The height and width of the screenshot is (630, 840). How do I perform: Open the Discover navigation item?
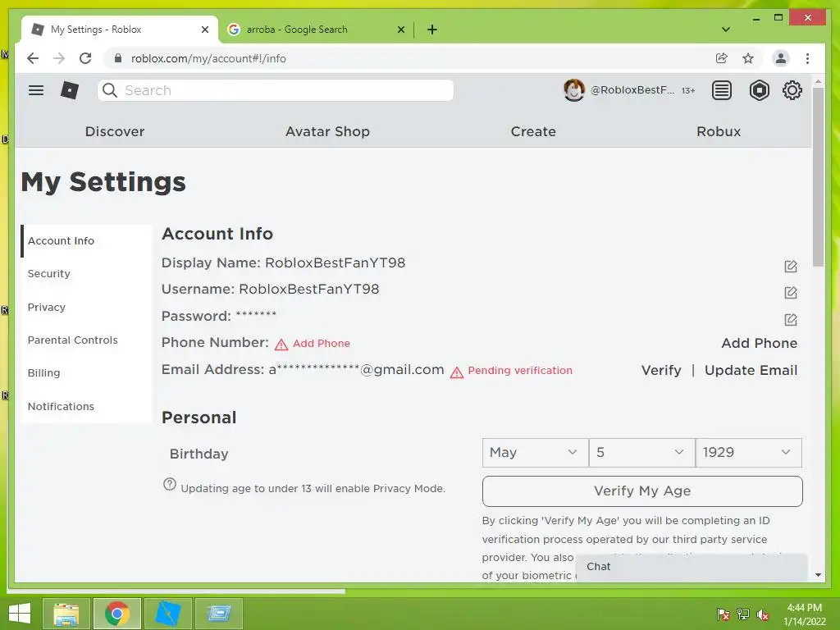point(115,131)
